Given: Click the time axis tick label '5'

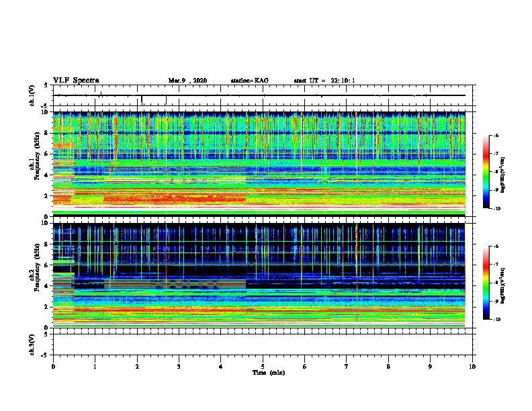Looking at the screenshot, I should tap(263, 367).
